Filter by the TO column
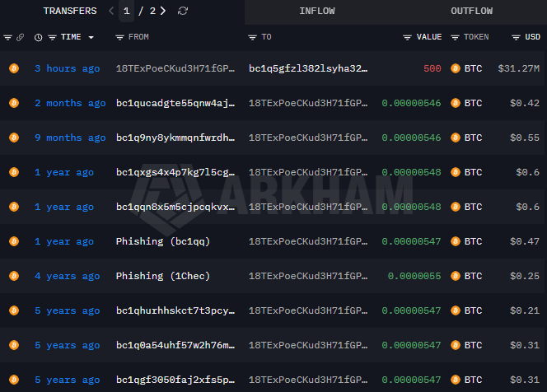Image resolution: width=547 pixels, height=392 pixels. [x=252, y=37]
